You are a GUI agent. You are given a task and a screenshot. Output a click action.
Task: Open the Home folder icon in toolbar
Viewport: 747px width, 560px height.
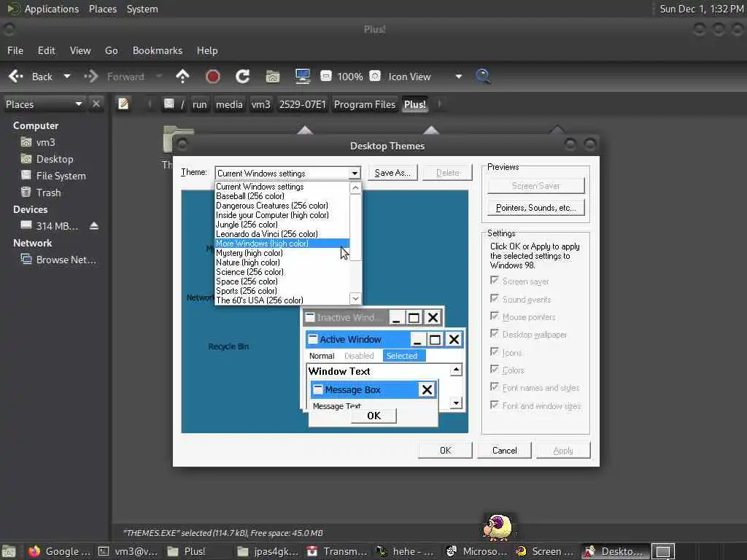tap(273, 77)
